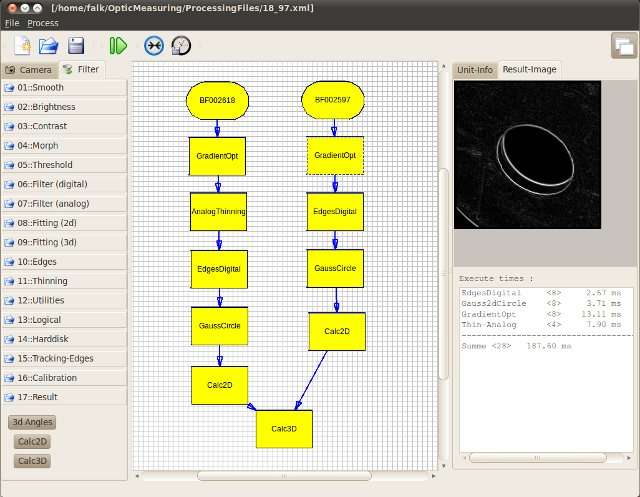Click canvas scroll-up arrow
The height and width of the screenshot is (497, 640).
tap(443, 66)
